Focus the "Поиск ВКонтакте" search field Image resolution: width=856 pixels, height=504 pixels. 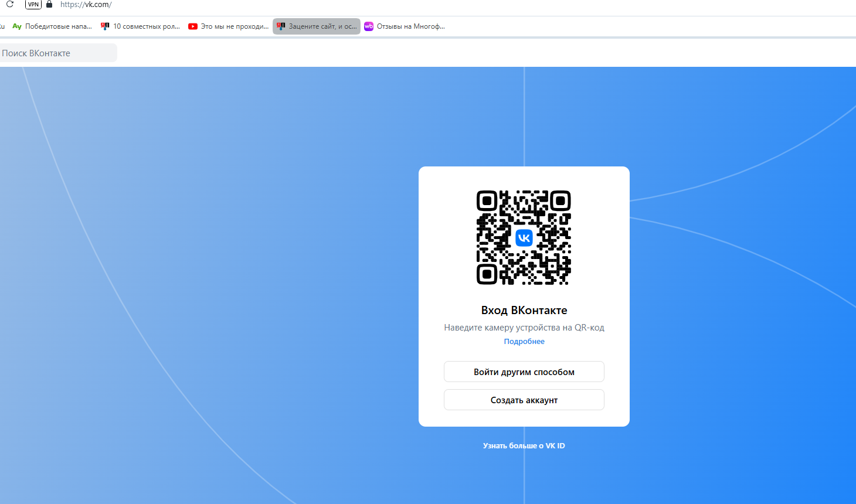click(57, 53)
